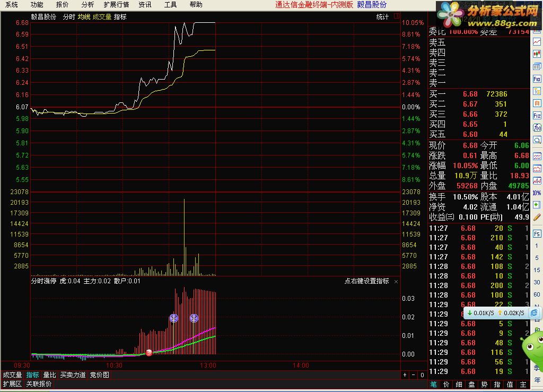The width and height of the screenshot is (543, 392).
Task: Click the 0 reset pane button
Action: point(422,375)
